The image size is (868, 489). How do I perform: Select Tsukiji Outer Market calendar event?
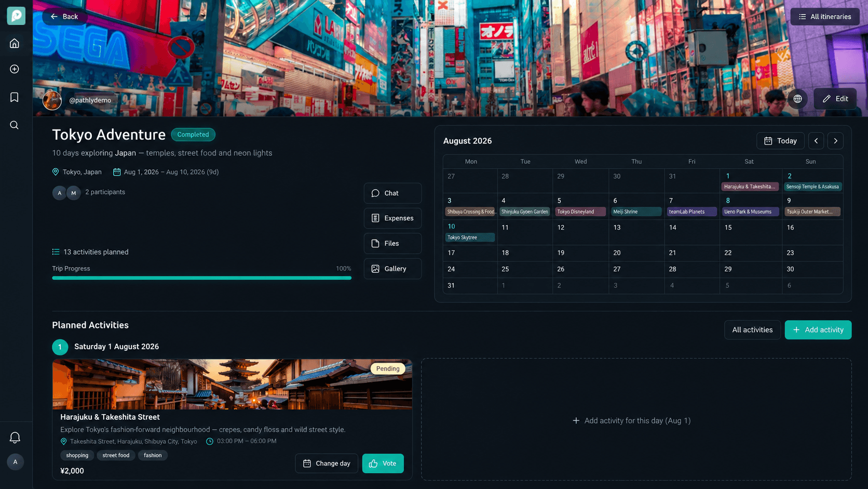812,212
